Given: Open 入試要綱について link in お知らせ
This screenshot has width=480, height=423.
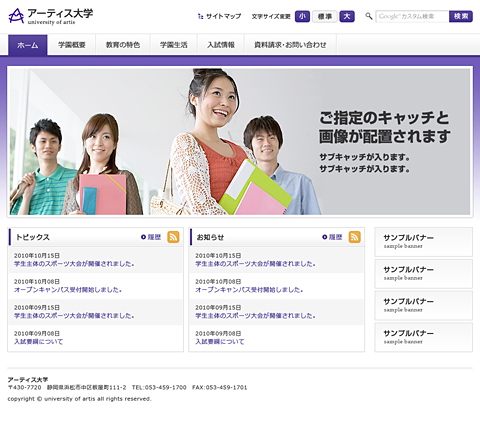Looking at the screenshot, I should click(x=220, y=342).
